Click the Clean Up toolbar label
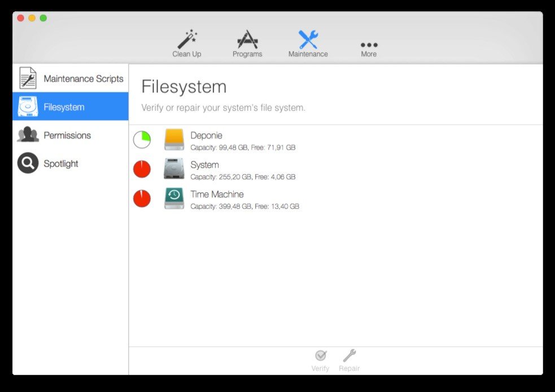The width and height of the screenshot is (555, 392). point(186,54)
